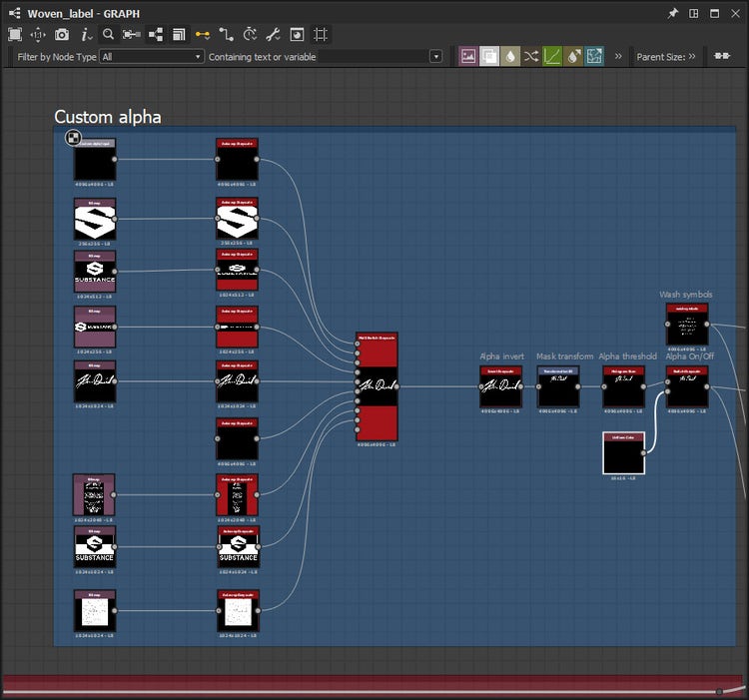Toggle the grid snapping icon in toolbar
Image resolution: width=749 pixels, height=700 pixels.
pyautogui.click(x=321, y=34)
